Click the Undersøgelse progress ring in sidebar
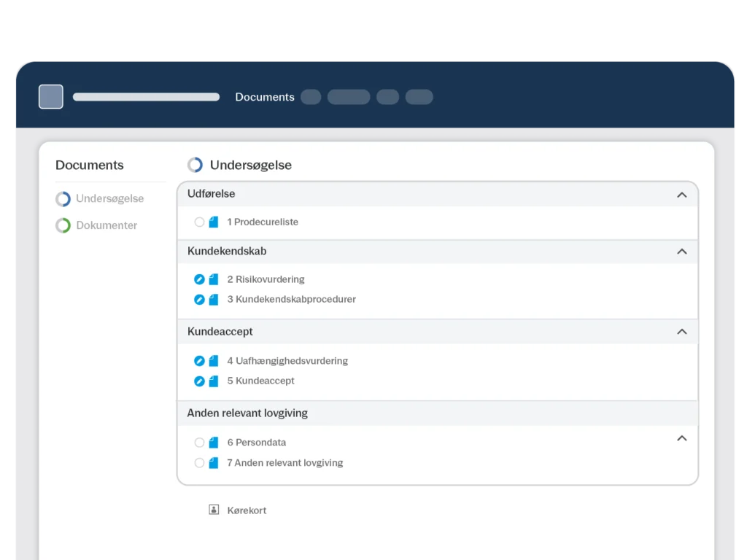 63,199
